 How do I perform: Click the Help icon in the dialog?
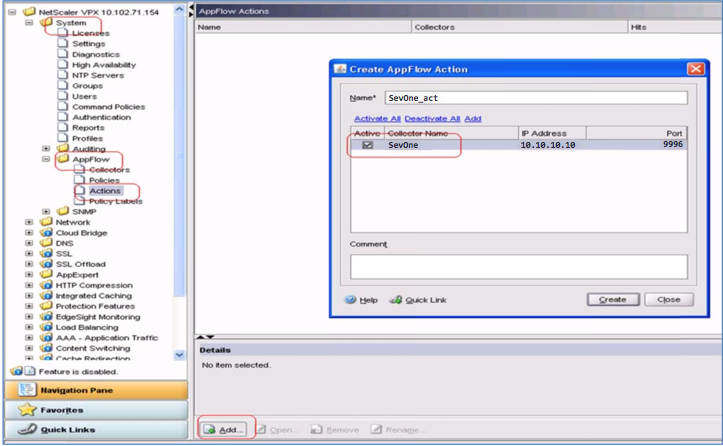(350, 300)
